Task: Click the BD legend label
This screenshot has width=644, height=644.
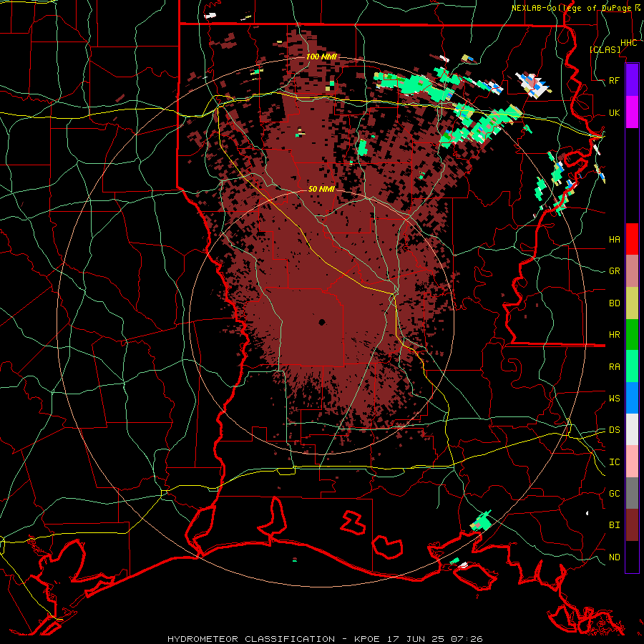Action: tap(615, 303)
